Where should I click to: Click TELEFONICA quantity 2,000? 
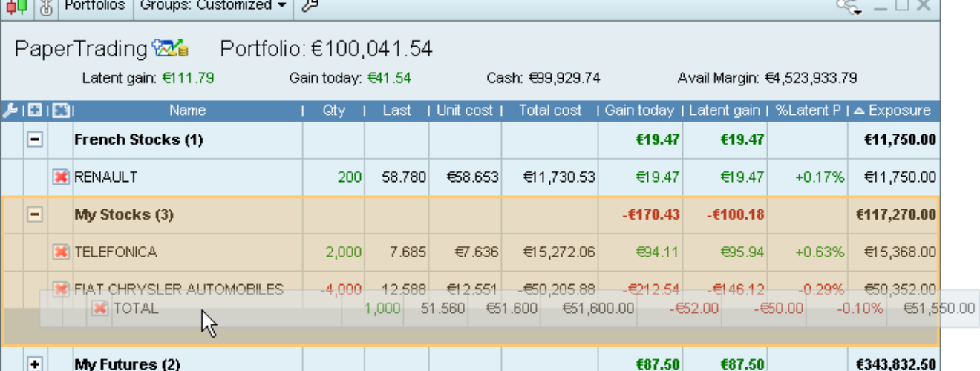[x=344, y=252]
